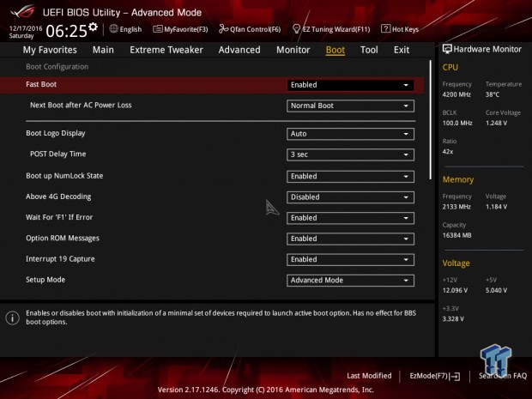Open the Extreme Tweaker tab

(x=166, y=50)
